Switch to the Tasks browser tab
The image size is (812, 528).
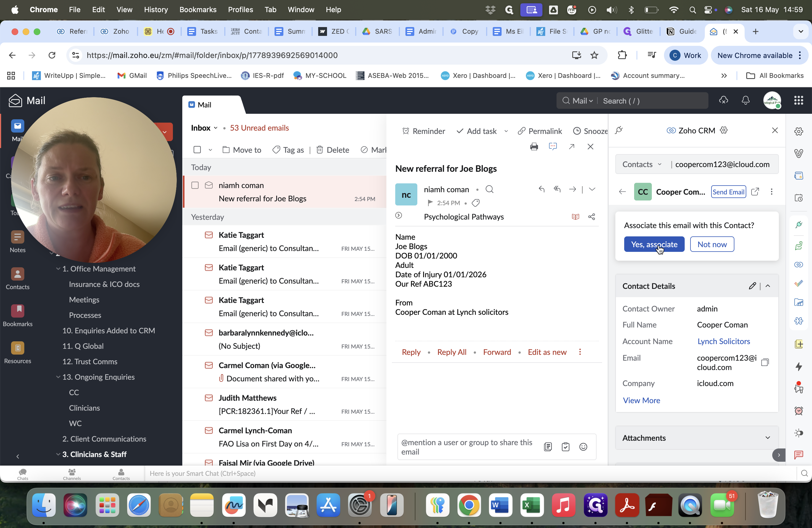click(202, 31)
